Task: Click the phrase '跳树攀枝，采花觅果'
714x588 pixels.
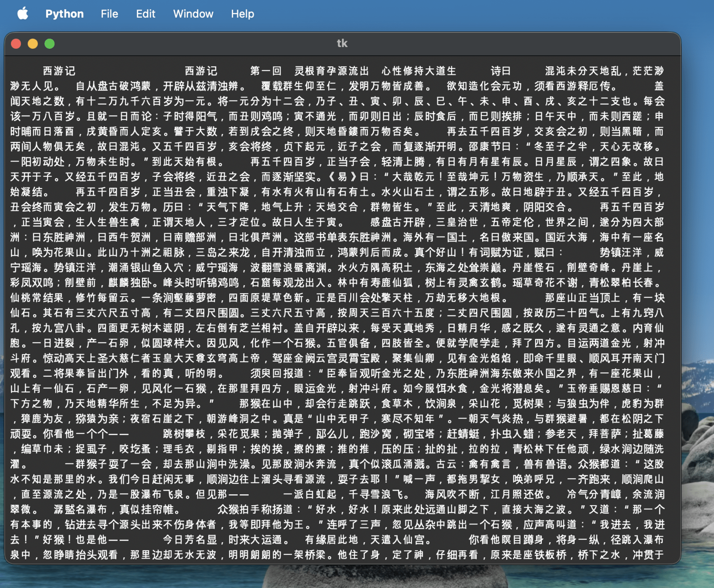Action: 212,435
